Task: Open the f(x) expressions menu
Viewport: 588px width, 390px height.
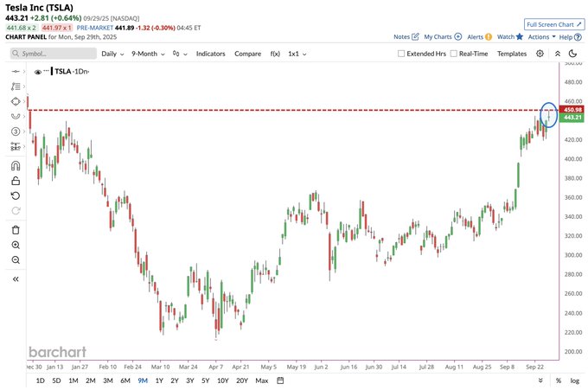Action: (x=275, y=54)
